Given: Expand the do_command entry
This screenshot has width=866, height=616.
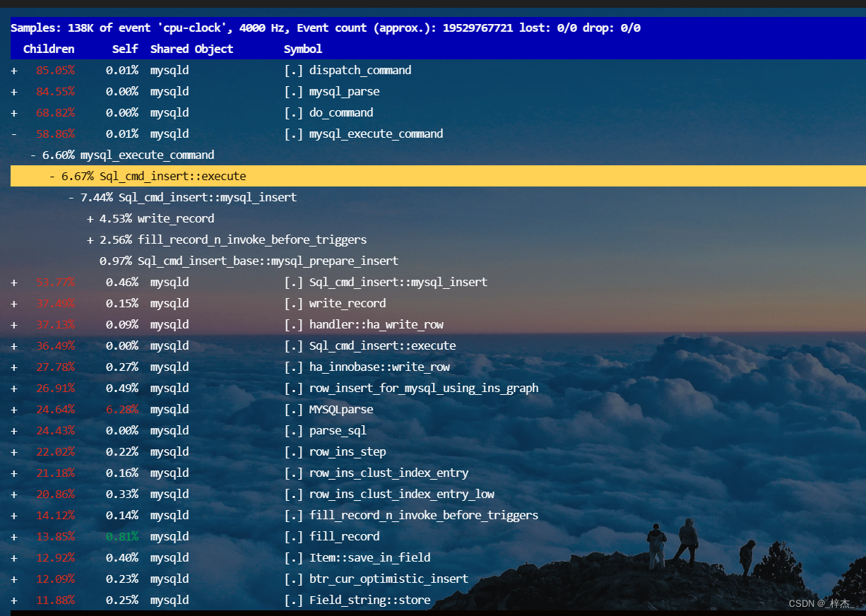Looking at the screenshot, I should click(x=13, y=112).
